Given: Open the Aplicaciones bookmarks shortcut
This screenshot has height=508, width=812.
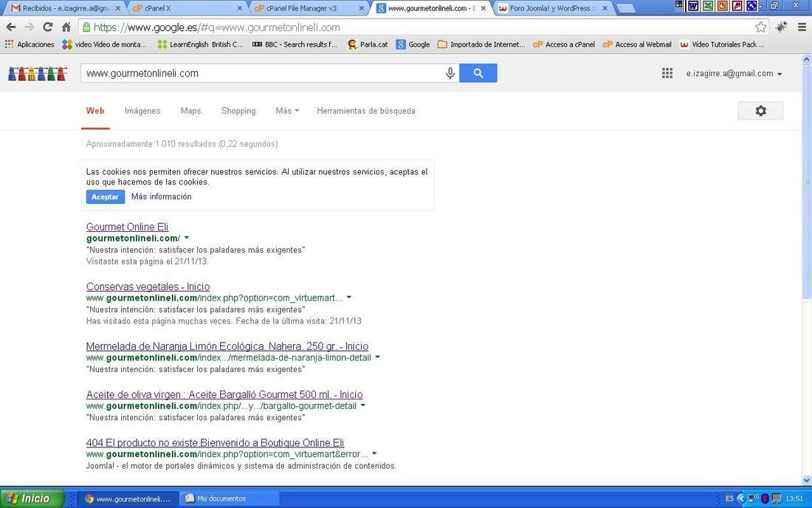Looking at the screenshot, I should (30, 44).
